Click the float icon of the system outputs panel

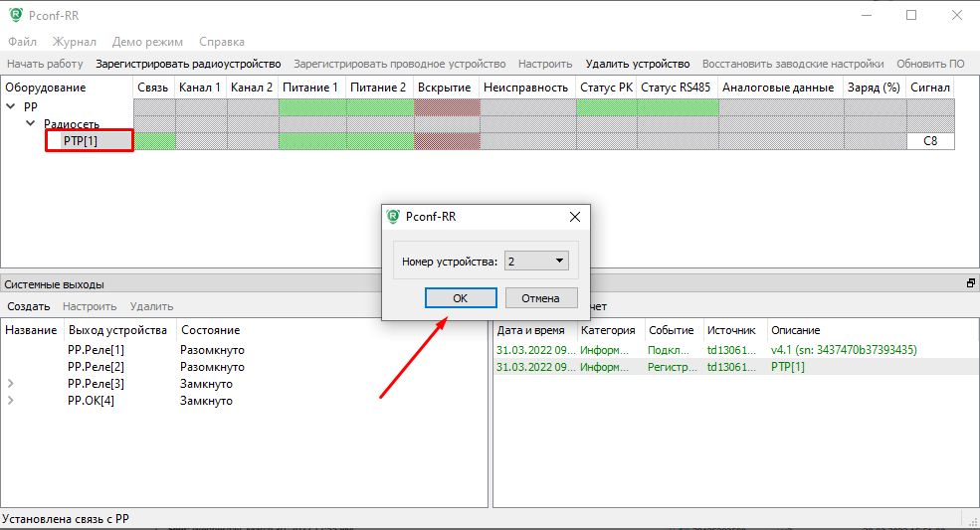tap(970, 283)
